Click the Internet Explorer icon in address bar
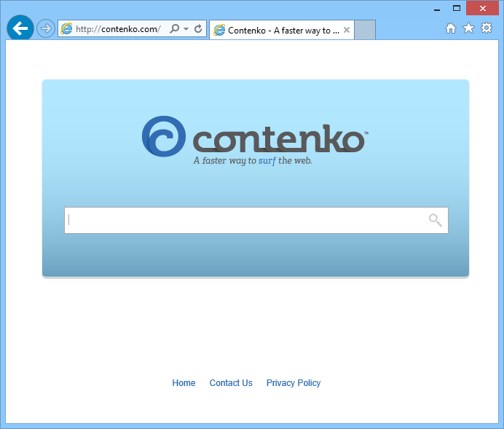Viewport: 504px width, 429px height. pyautogui.click(x=66, y=28)
